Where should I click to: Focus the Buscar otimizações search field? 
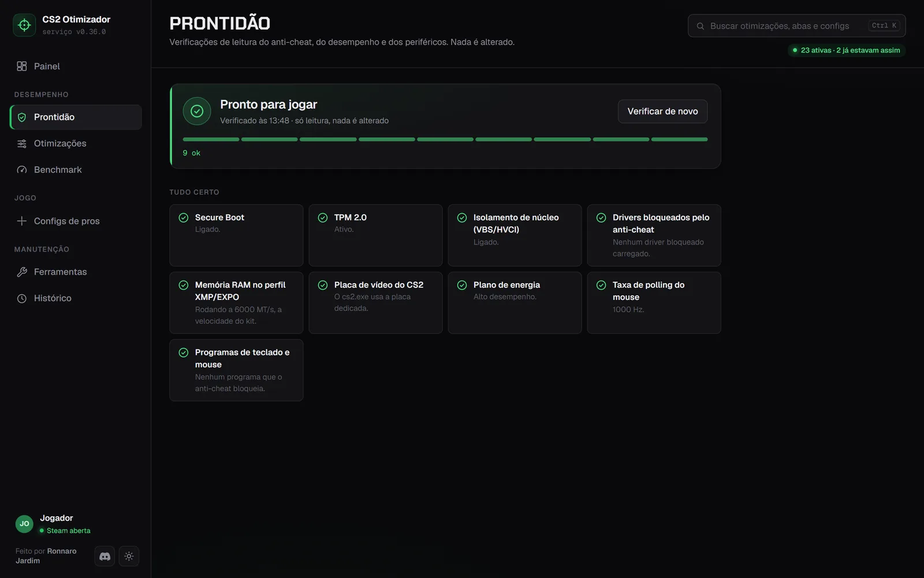click(x=796, y=26)
